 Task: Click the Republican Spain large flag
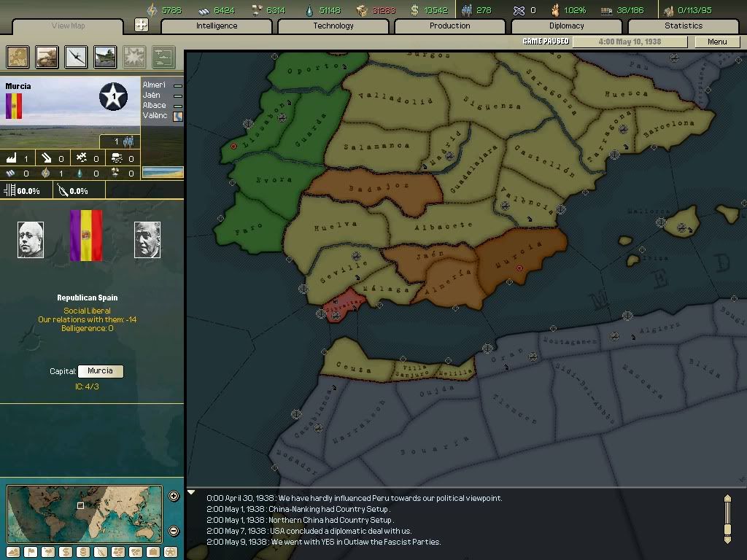(86, 236)
